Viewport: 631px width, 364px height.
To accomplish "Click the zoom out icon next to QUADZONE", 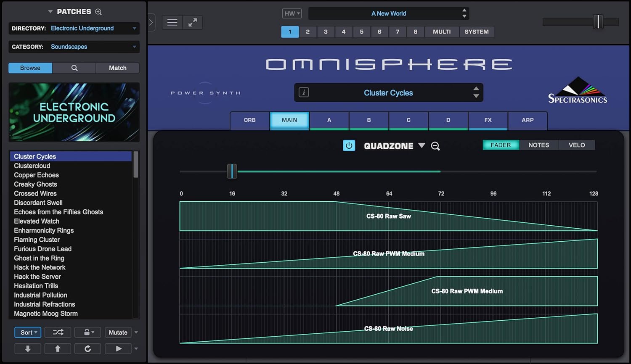I will point(435,146).
